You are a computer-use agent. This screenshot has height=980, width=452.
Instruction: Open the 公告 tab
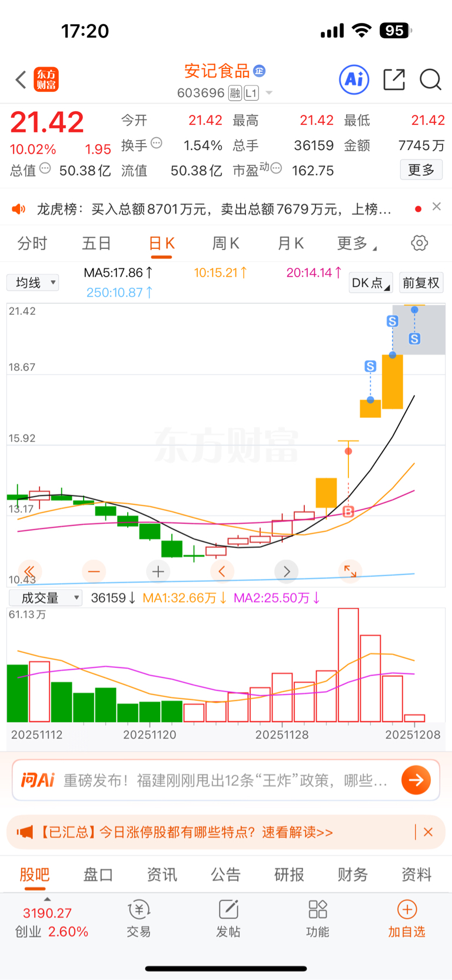click(x=226, y=875)
